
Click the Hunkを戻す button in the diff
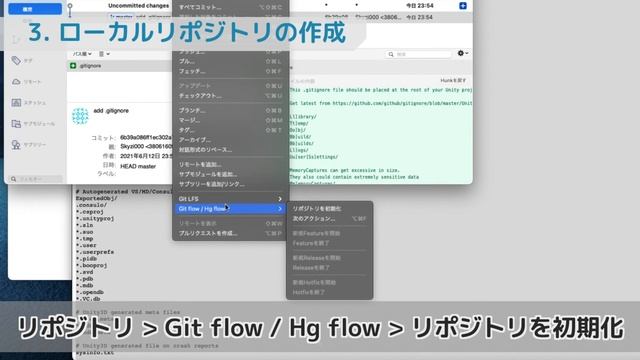click(453, 81)
